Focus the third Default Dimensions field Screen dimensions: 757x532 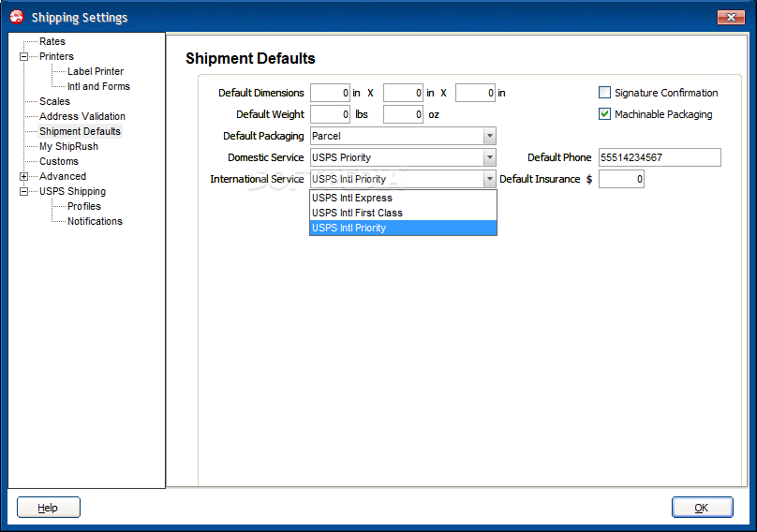pyautogui.click(x=476, y=93)
